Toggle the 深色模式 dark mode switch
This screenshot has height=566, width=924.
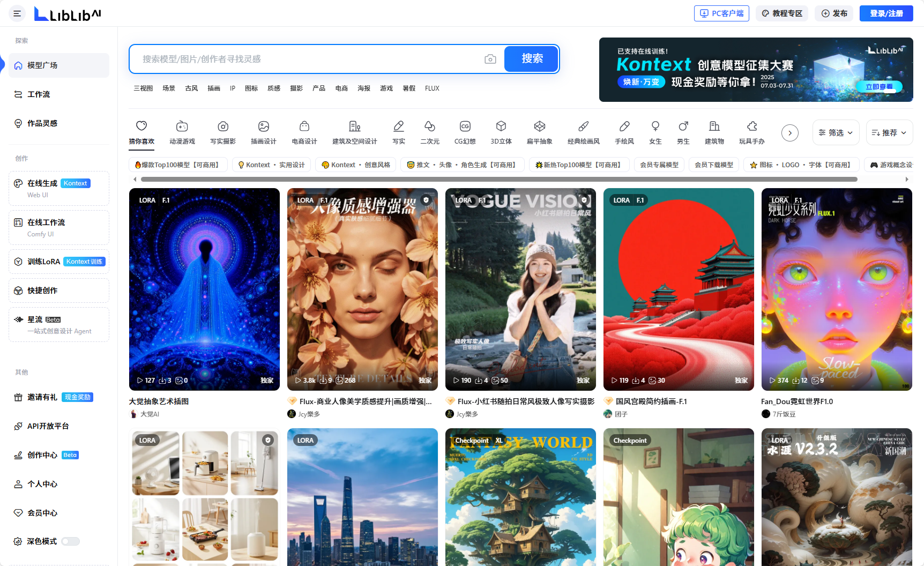pyautogui.click(x=70, y=541)
